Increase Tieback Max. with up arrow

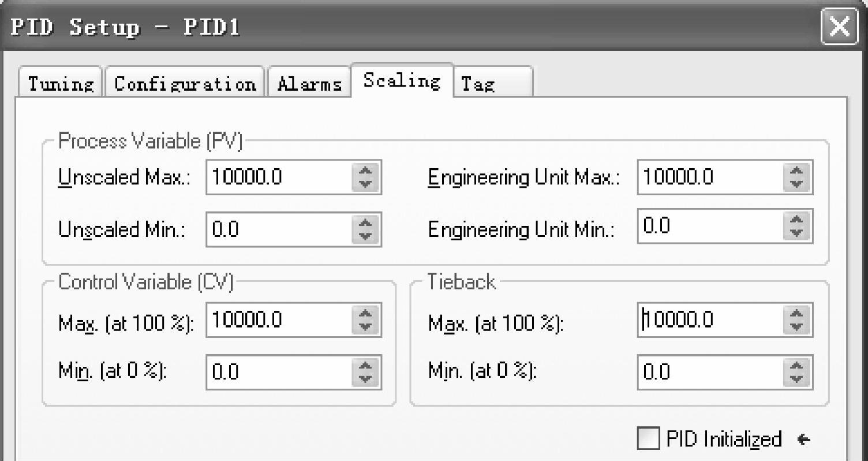(796, 313)
